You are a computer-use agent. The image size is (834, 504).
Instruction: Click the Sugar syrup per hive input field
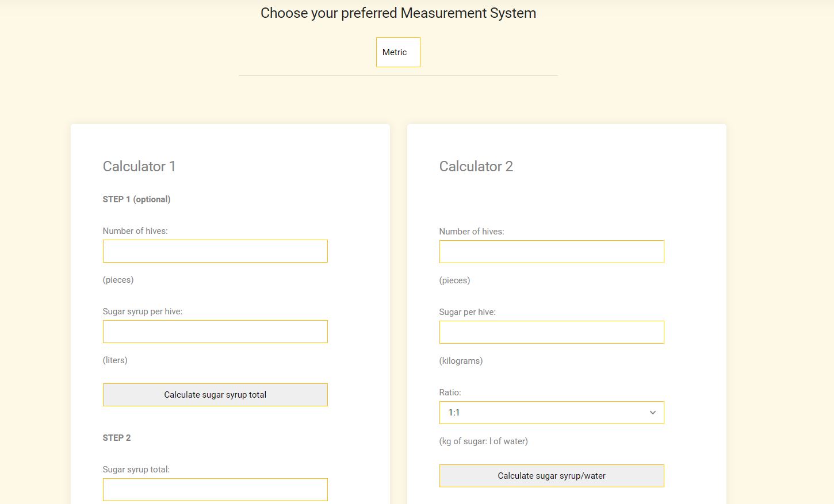[215, 331]
